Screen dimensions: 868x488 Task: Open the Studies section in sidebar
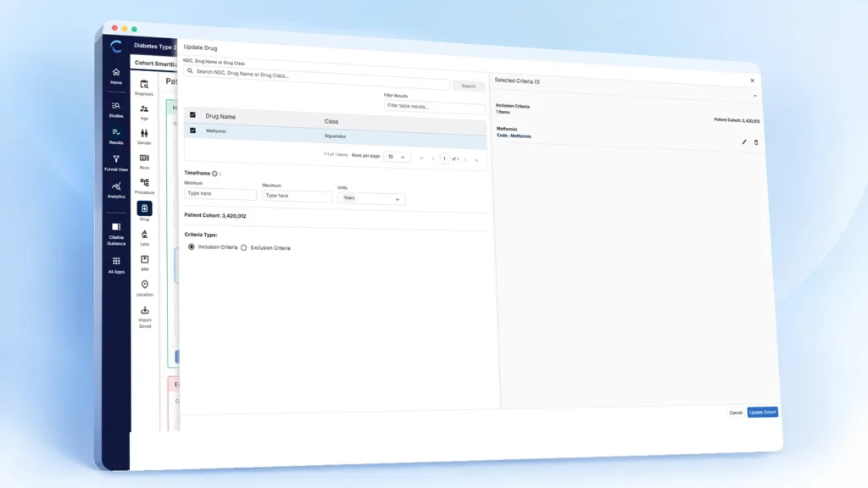pyautogui.click(x=115, y=109)
